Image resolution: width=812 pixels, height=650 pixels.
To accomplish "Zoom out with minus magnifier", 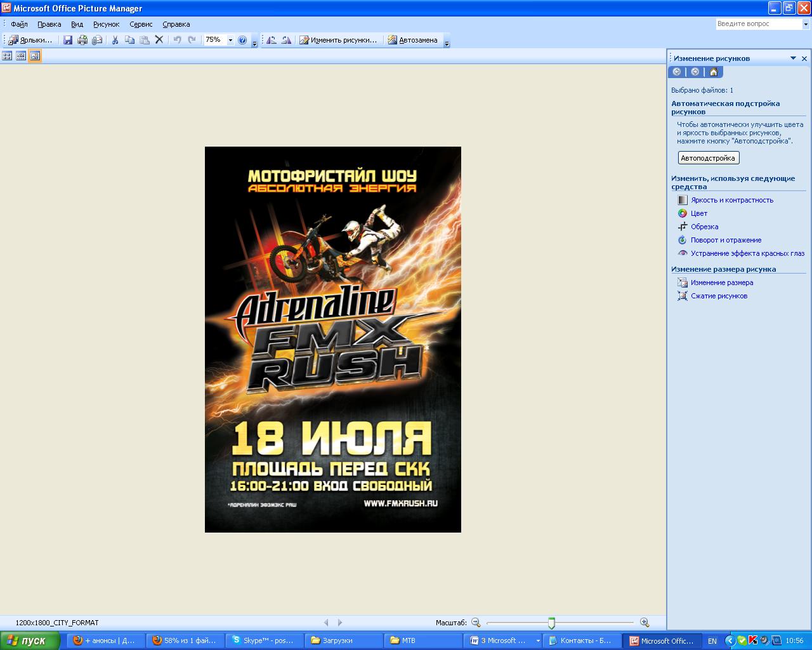I will 476,623.
